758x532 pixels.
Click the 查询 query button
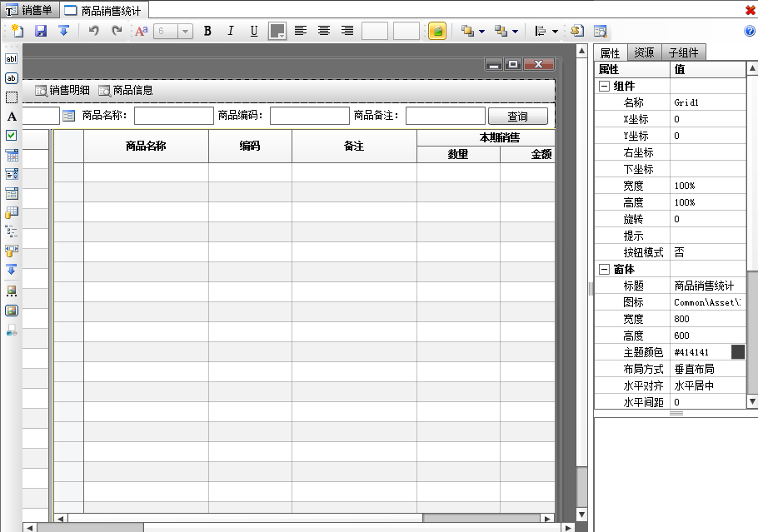click(x=518, y=116)
